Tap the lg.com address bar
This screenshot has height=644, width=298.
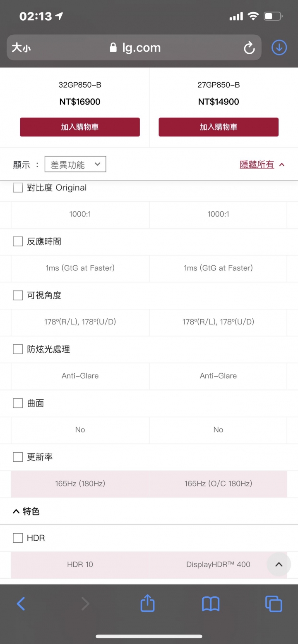(134, 48)
